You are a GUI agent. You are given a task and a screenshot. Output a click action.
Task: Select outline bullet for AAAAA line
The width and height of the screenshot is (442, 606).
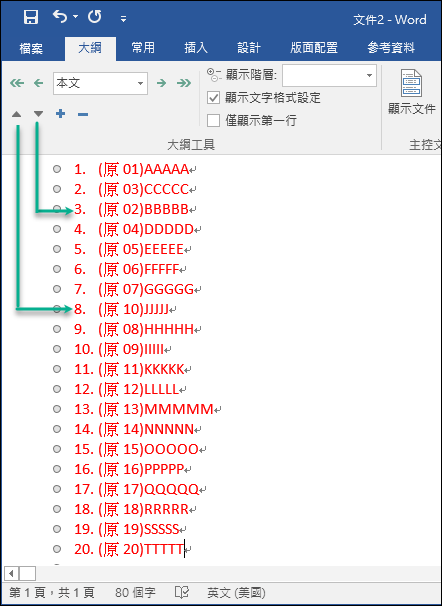(57, 169)
